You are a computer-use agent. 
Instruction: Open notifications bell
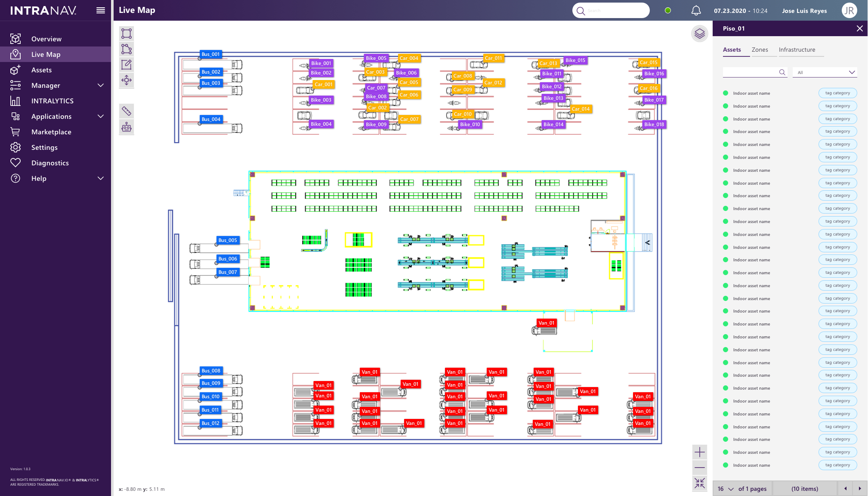point(696,11)
